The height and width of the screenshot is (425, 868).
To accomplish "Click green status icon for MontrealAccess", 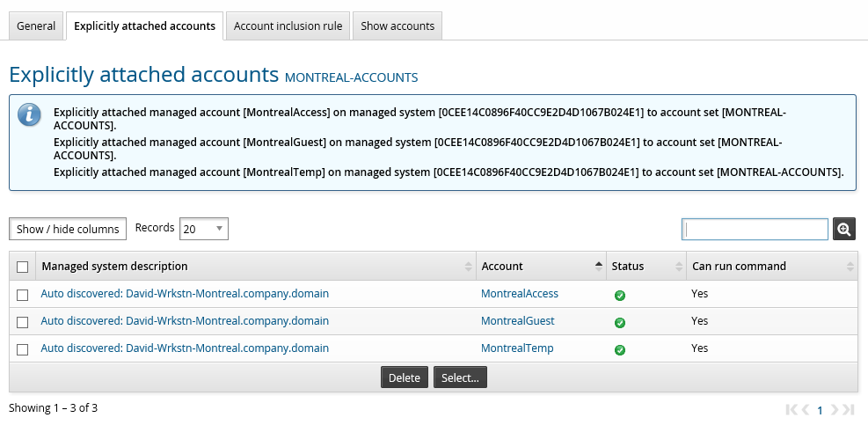I will (x=620, y=295).
